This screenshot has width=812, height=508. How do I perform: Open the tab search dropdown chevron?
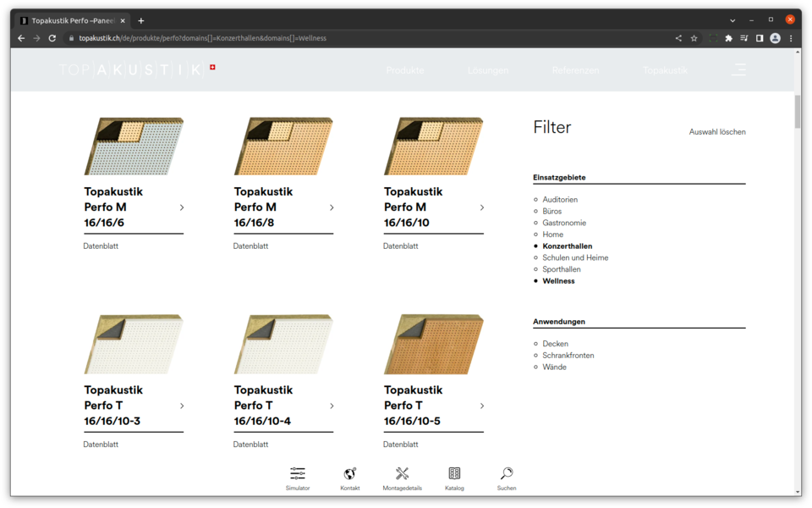pos(732,20)
